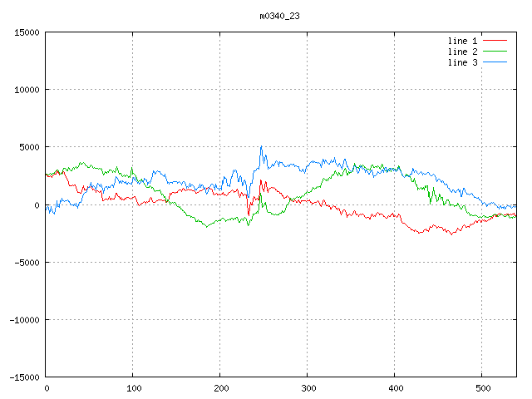Select the 'line 1' legend label

tap(462, 41)
